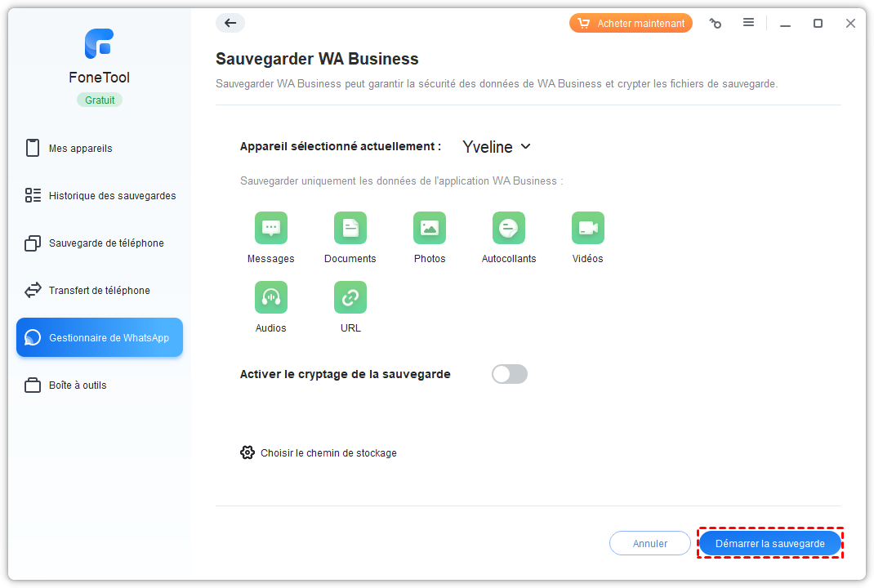The image size is (874, 588).
Task: Select the Audios headphone icon
Action: (x=271, y=297)
